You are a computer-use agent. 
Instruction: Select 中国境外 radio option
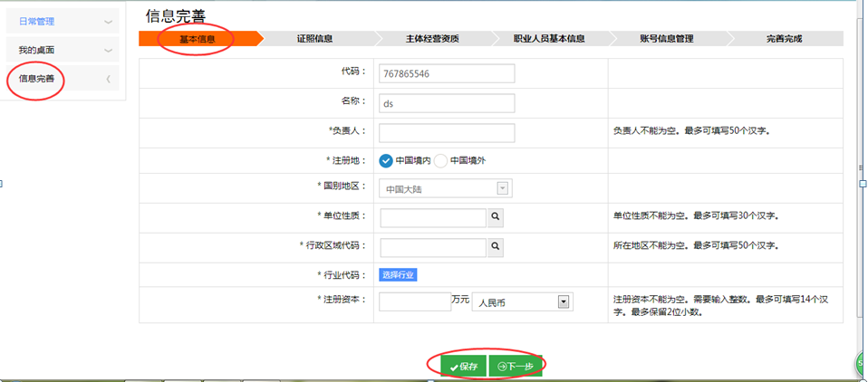pyautogui.click(x=441, y=160)
